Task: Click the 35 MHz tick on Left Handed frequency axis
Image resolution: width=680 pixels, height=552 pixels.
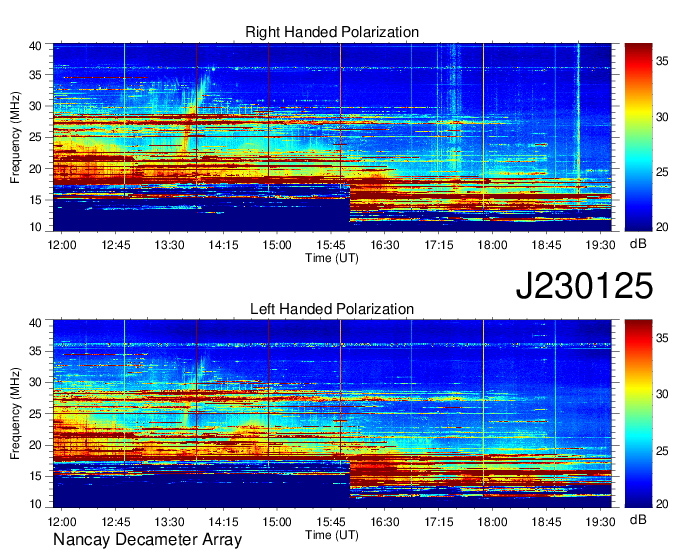Action: pos(35,351)
